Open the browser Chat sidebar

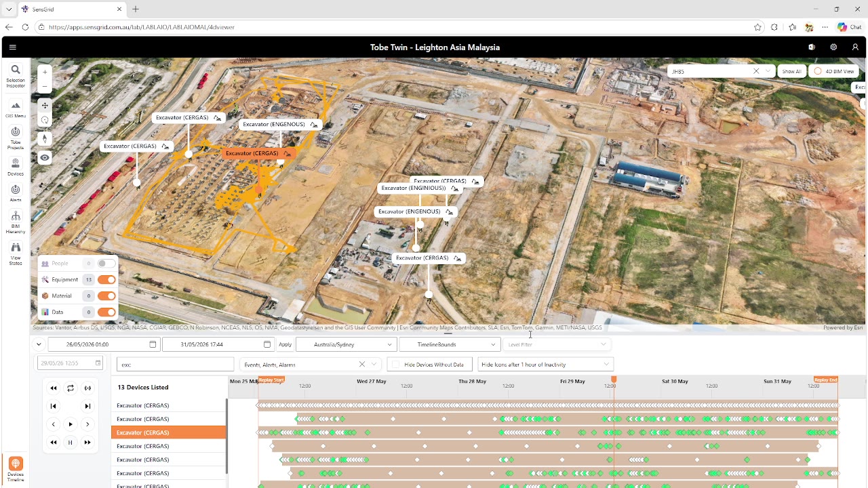(x=848, y=27)
